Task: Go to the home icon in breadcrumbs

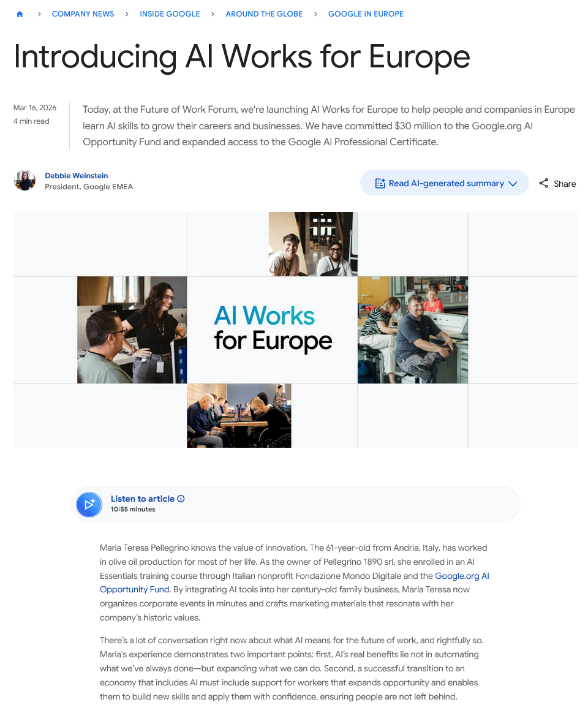Action: [x=20, y=14]
